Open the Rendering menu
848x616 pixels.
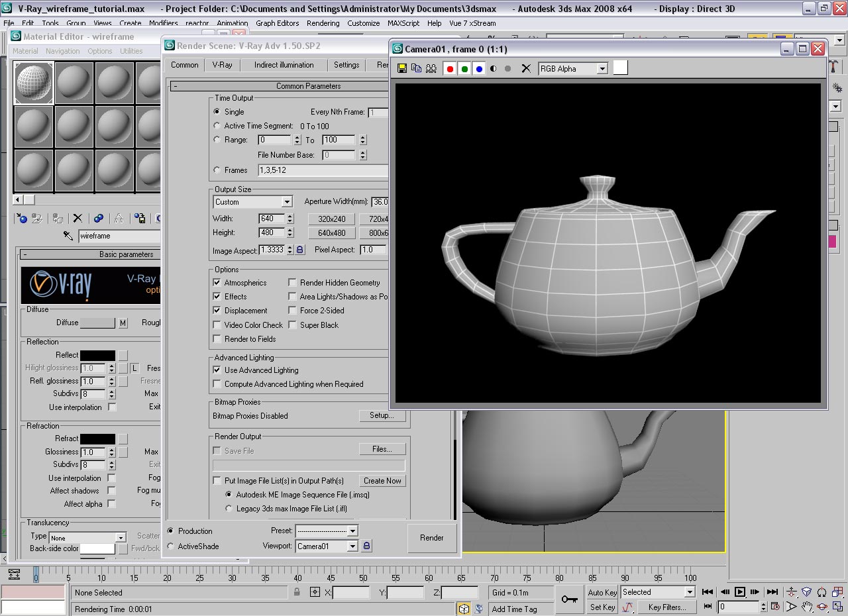coord(323,23)
